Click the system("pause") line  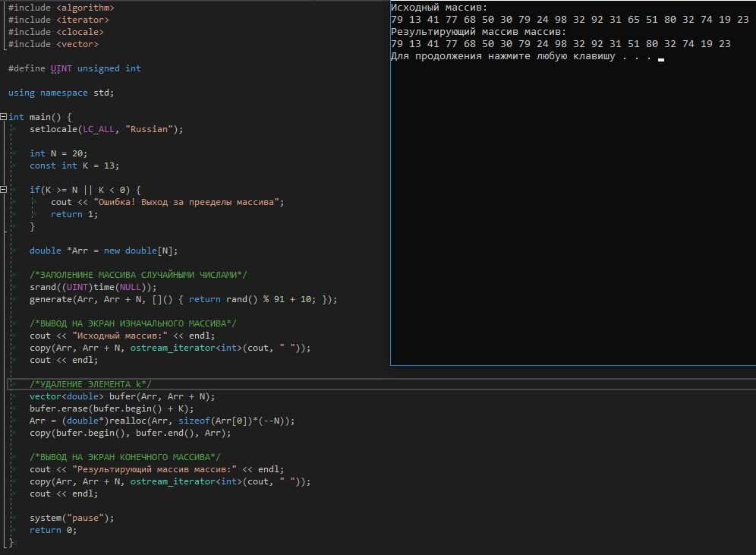click(71, 518)
